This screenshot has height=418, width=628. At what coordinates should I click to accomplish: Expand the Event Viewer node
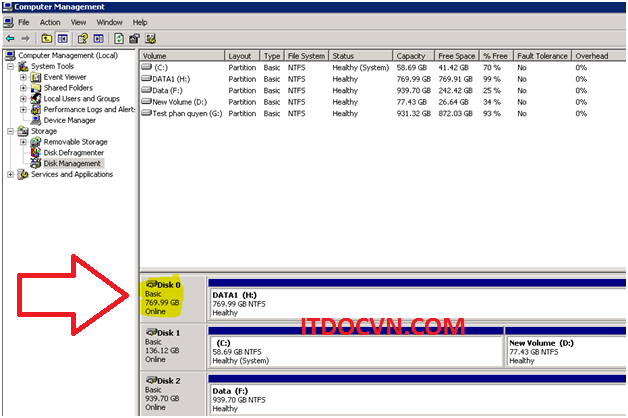coord(23,77)
